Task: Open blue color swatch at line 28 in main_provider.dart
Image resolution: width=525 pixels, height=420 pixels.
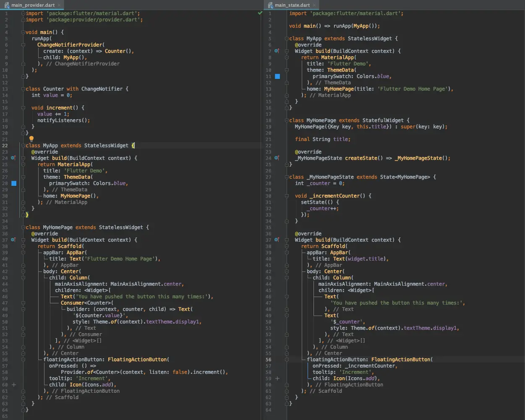Action: (14, 183)
